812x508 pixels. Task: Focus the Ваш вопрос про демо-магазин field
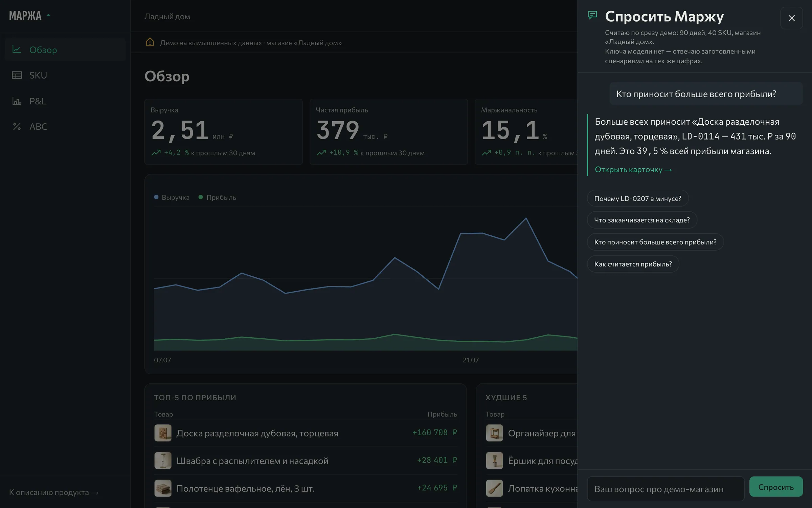pos(666,489)
